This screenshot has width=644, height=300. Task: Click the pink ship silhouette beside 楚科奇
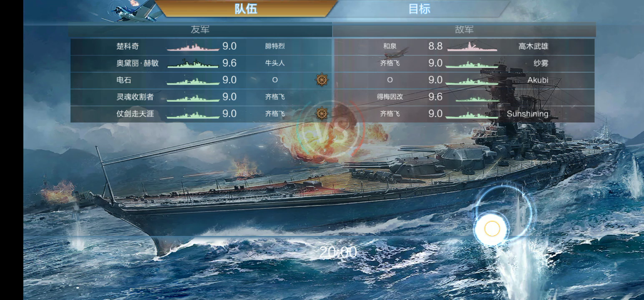click(193, 47)
